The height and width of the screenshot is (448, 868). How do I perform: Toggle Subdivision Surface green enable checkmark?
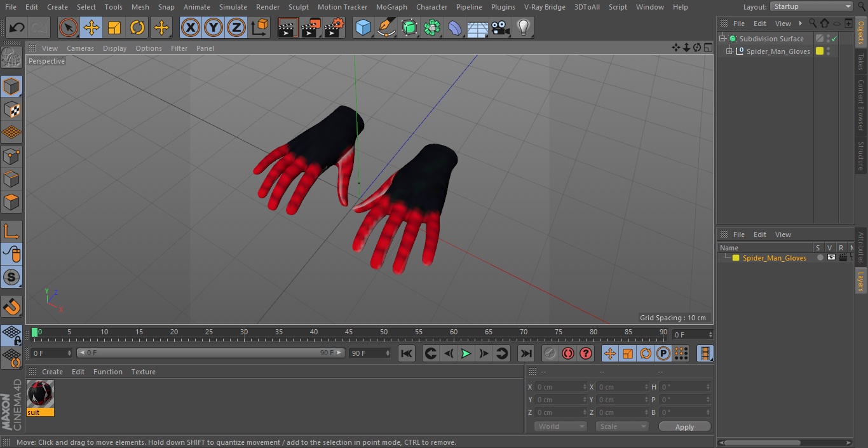[x=834, y=39]
